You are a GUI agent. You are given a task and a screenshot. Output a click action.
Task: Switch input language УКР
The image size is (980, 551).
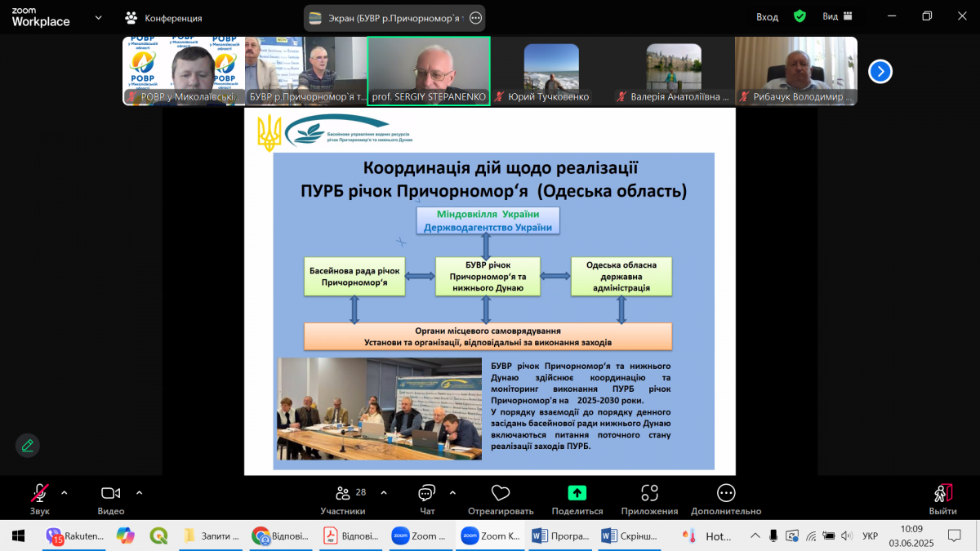pyautogui.click(x=871, y=535)
